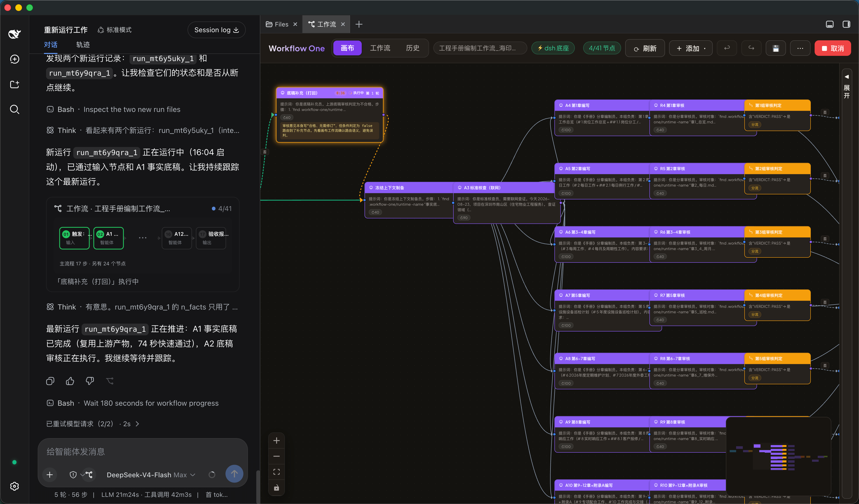
Task: Download the Session log
Action: coord(216,30)
